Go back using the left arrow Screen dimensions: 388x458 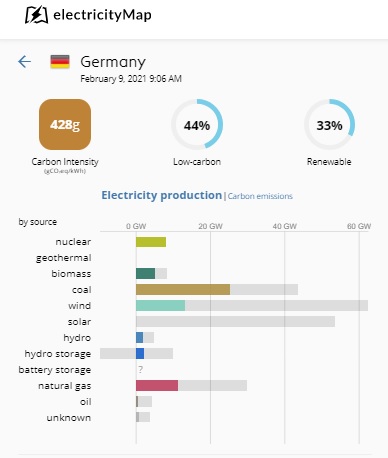click(x=24, y=62)
